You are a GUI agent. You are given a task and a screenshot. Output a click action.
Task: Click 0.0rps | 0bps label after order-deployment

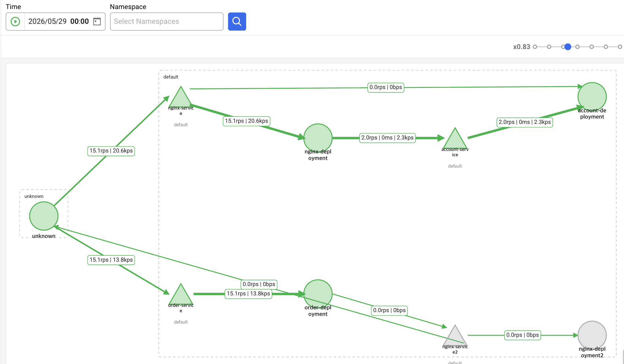pos(389,310)
